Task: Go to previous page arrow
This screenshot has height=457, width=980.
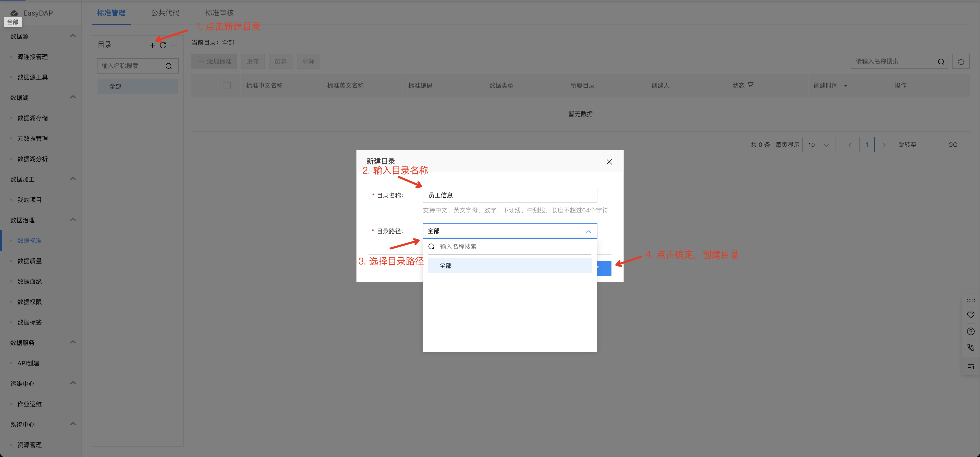Action: click(x=850, y=145)
